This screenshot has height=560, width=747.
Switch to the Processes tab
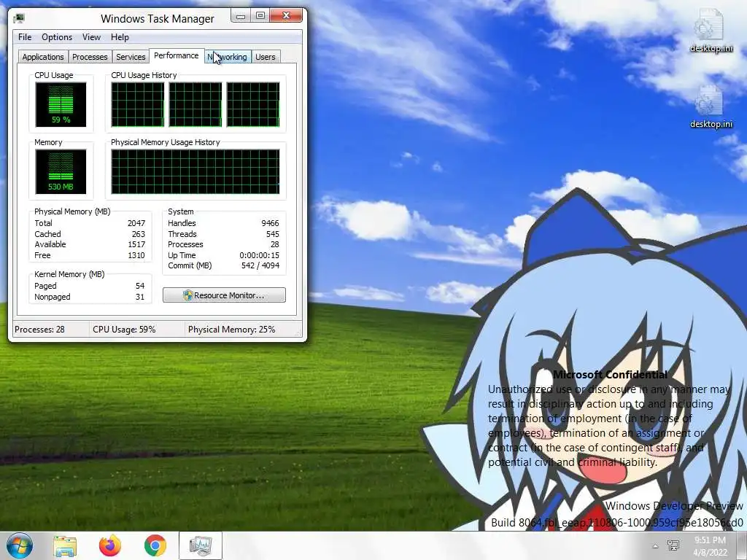(90, 57)
